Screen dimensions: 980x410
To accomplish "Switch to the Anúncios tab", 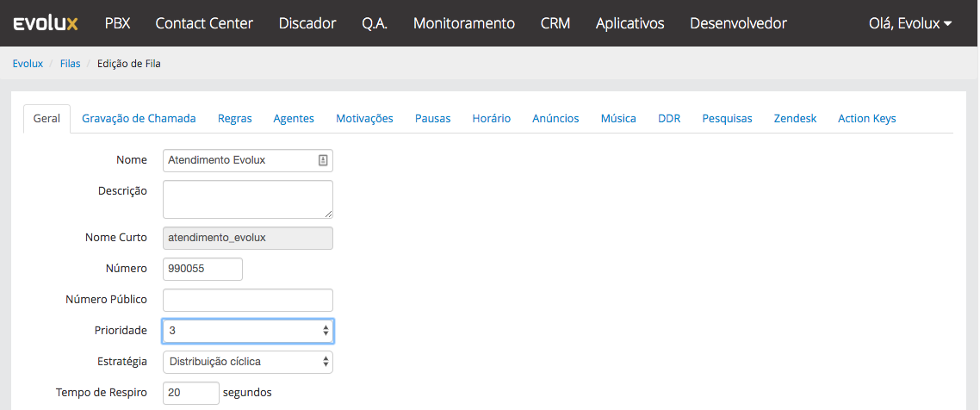I will (x=555, y=118).
